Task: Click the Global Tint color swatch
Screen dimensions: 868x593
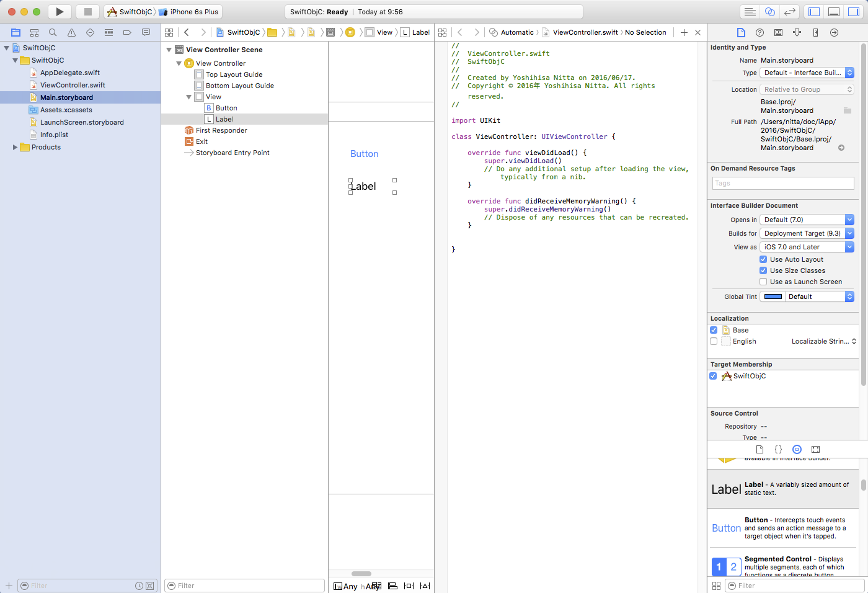Action: (773, 296)
